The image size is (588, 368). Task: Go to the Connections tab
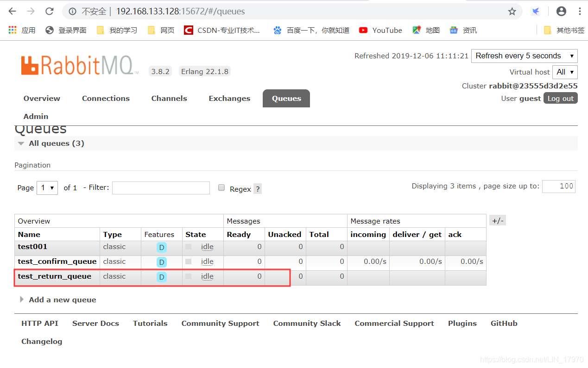click(x=106, y=98)
